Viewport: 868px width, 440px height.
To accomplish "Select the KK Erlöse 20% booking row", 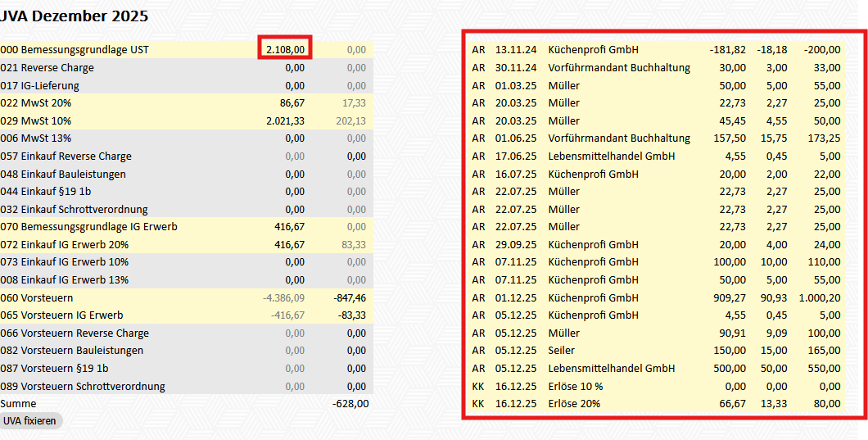I will pyautogui.click(x=574, y=404).
